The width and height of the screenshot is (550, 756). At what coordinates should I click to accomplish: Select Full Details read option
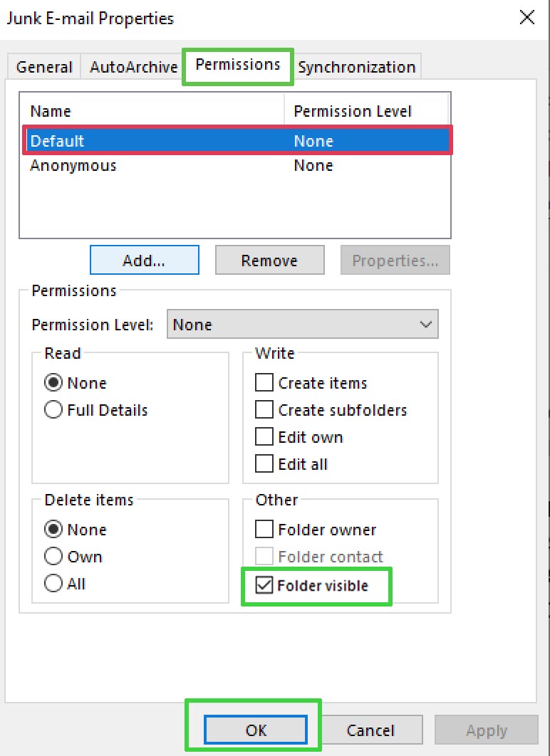(x=53, y=410)
